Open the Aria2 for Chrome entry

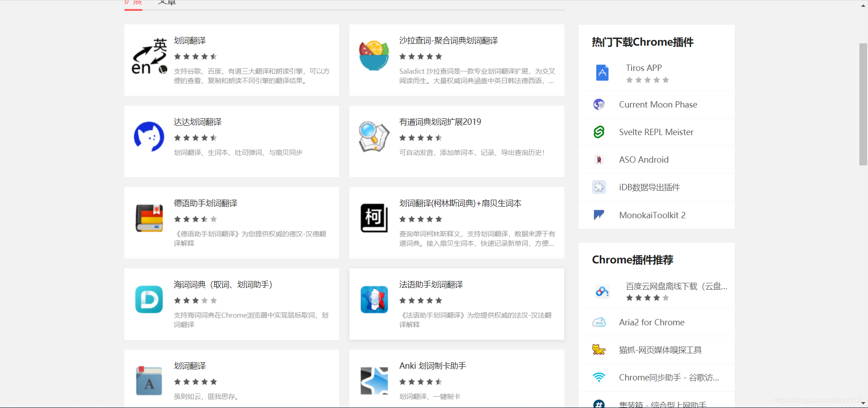pyautogui.click(x=651, y=322)
